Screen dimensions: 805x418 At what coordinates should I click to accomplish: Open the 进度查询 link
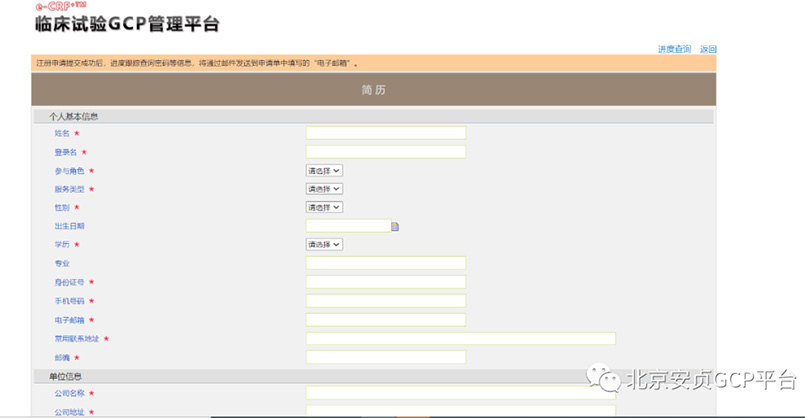coord(675,49)
